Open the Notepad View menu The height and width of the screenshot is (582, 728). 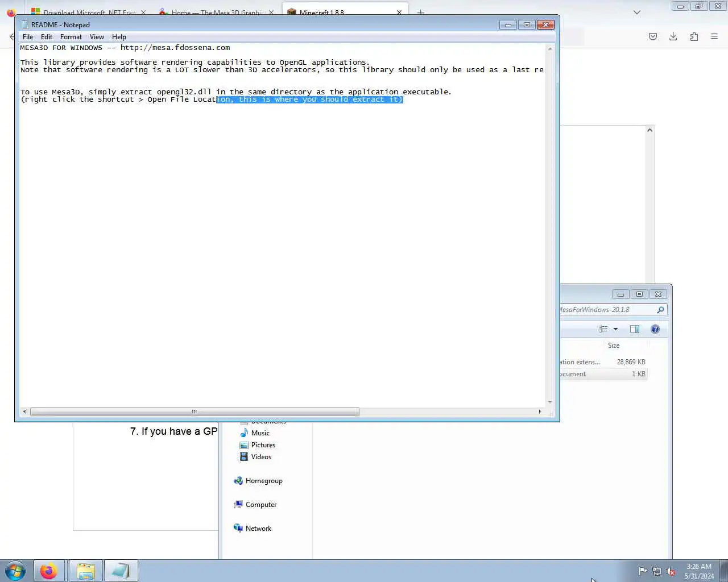click(x=97, y=37)
